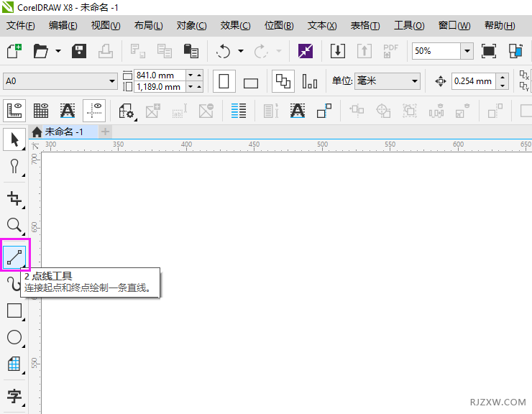Set page orientation to Landscape
Image resolution: width=532 pixels, height=414 pixels.
[251, 82]
